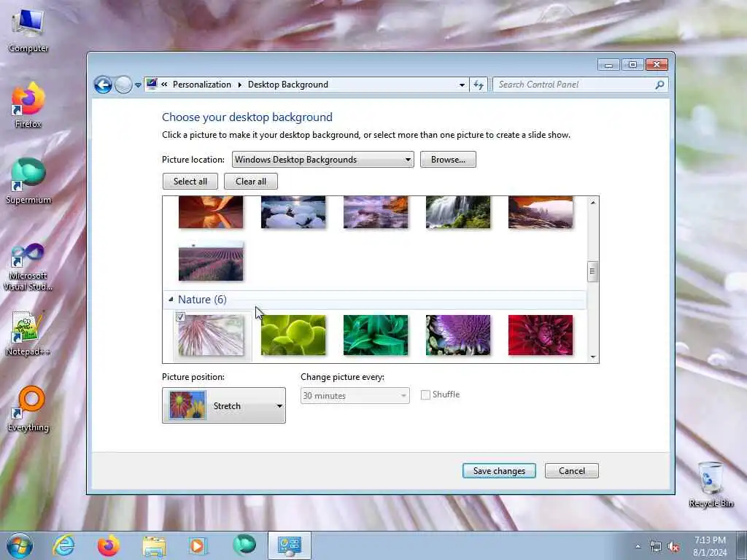Screen dimensions: 747x560
Task: Choose the snowy lake wallpaper thumbnail
Action: (x=293, y=212)
